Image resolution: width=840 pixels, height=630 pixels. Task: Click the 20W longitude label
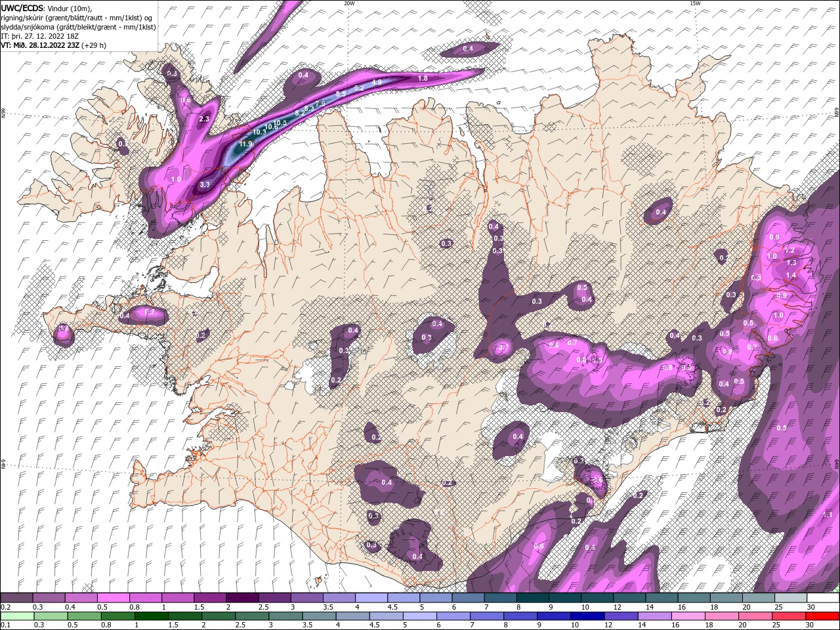(x=349, y=3)
